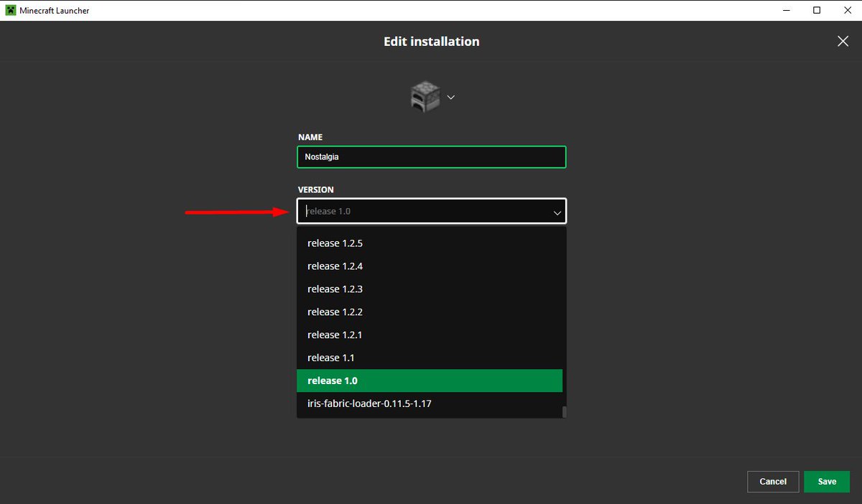Close the Edit installation dialog with X

843,42
